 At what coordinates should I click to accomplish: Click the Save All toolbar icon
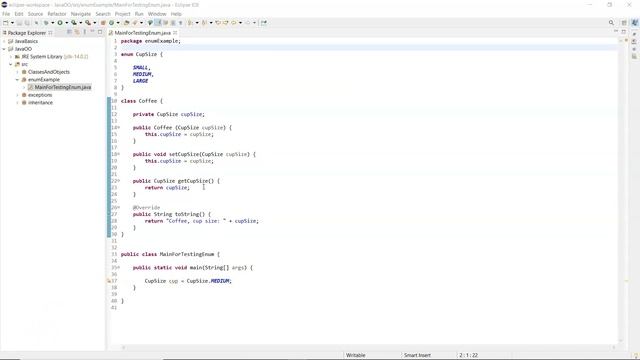tap(27, 23)
